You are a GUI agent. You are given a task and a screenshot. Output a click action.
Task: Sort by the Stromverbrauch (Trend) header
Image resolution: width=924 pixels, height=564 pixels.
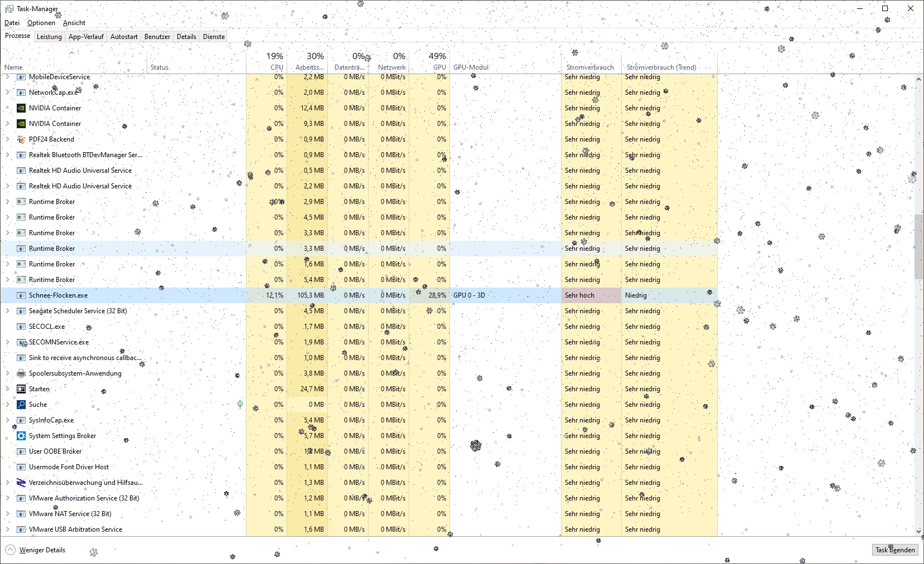pos(669,61)
